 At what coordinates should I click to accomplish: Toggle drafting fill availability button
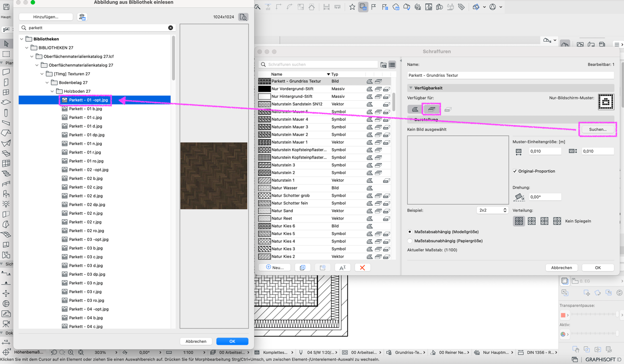tap(415, 110)
